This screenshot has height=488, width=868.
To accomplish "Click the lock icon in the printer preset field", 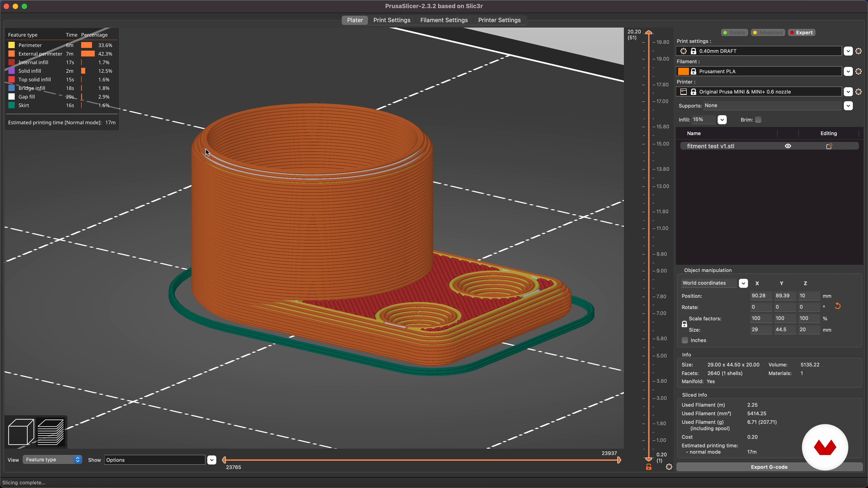I will [693, 91].
